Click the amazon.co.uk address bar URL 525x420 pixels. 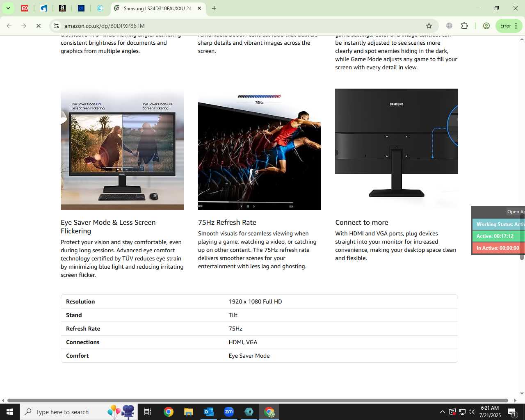point(105,26)
